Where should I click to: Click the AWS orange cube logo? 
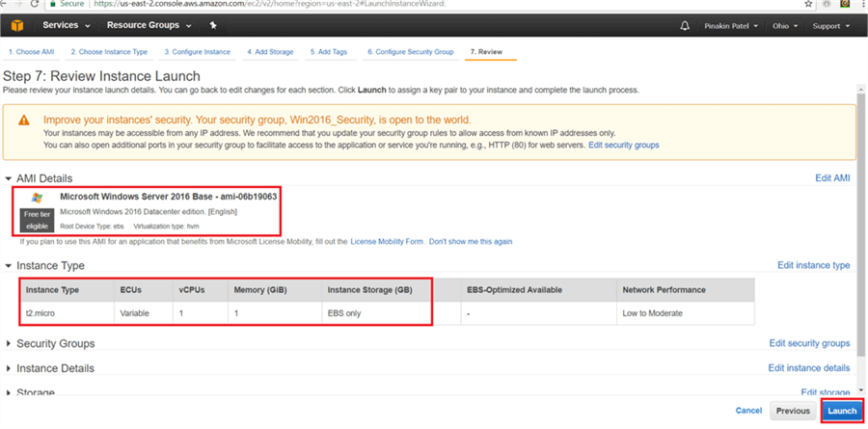pos(17,25)
